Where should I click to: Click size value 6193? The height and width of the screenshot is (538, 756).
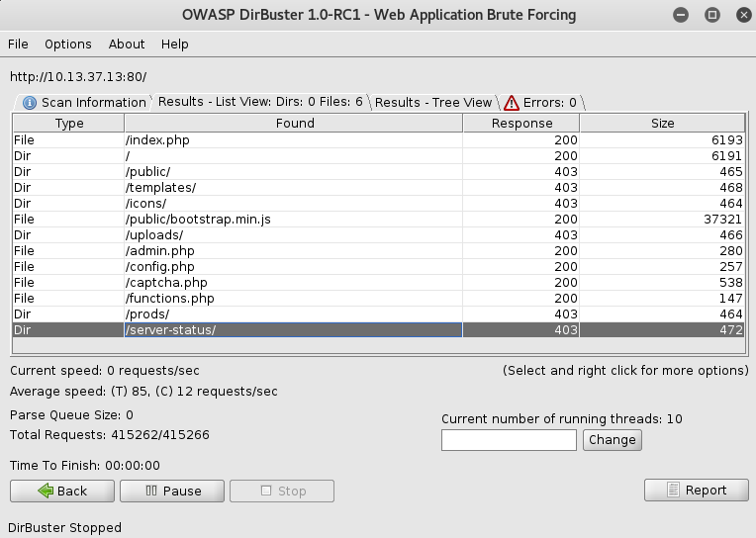(727, 140)
